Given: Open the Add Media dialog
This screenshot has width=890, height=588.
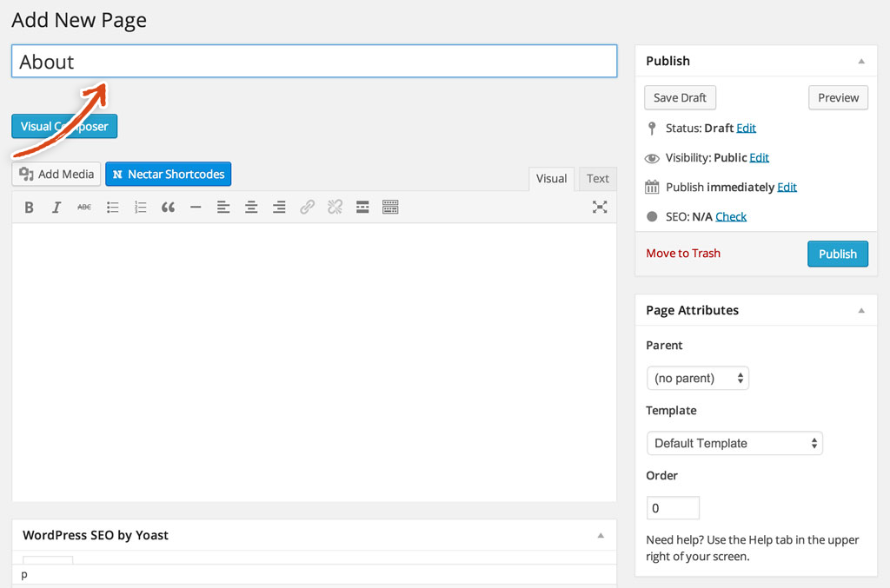Looking at the screenshot, I should tap(56, 174).
